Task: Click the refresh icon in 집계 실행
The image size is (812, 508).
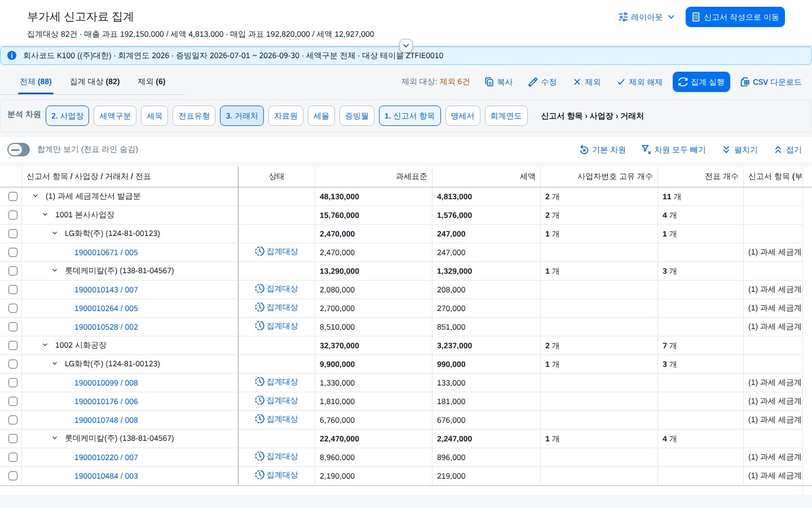Action: click(683, 82)
